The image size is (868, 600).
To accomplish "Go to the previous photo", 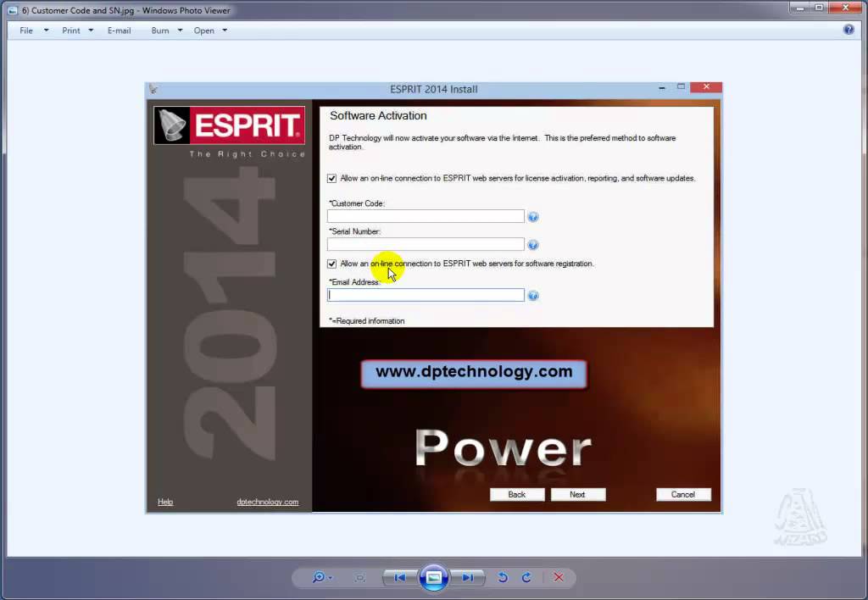I will tap(400, 577).
